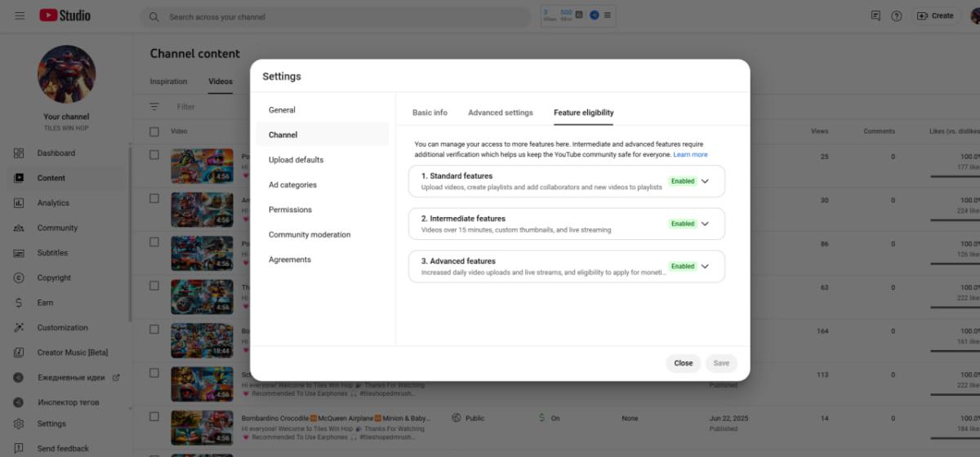Select checkbox of video with 113 views
This screenshot has width=980, height=457.
[154, 373]
